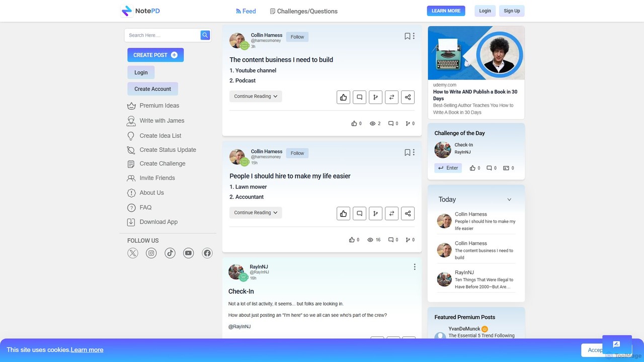Click comment icon in Challenge of the Day
This screenshot has height=362, width=644.
click(x=489, y=168)
